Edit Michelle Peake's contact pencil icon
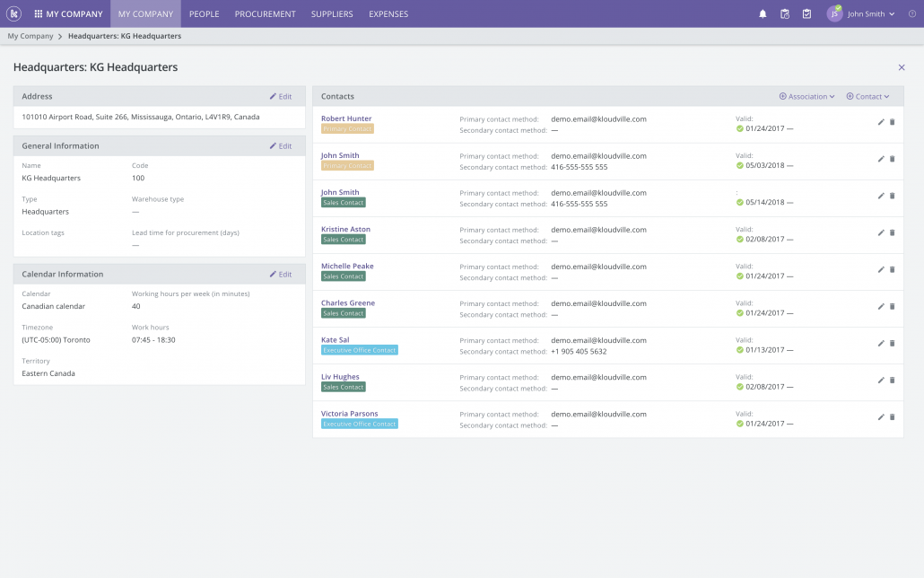The image size is (924, 578). 881,269
